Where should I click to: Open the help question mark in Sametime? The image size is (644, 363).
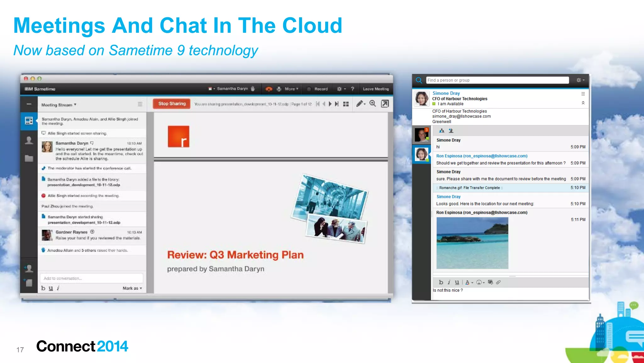(353, 89)
